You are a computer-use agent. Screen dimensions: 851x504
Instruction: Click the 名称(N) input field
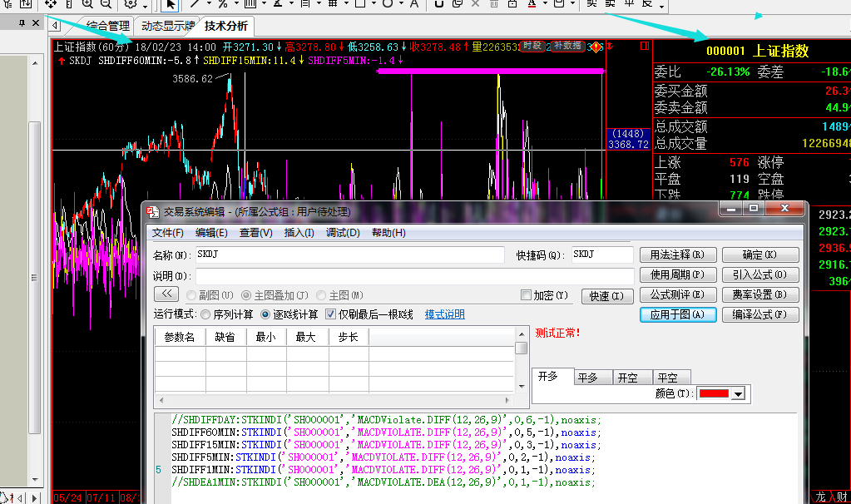[x=349, y=254]
